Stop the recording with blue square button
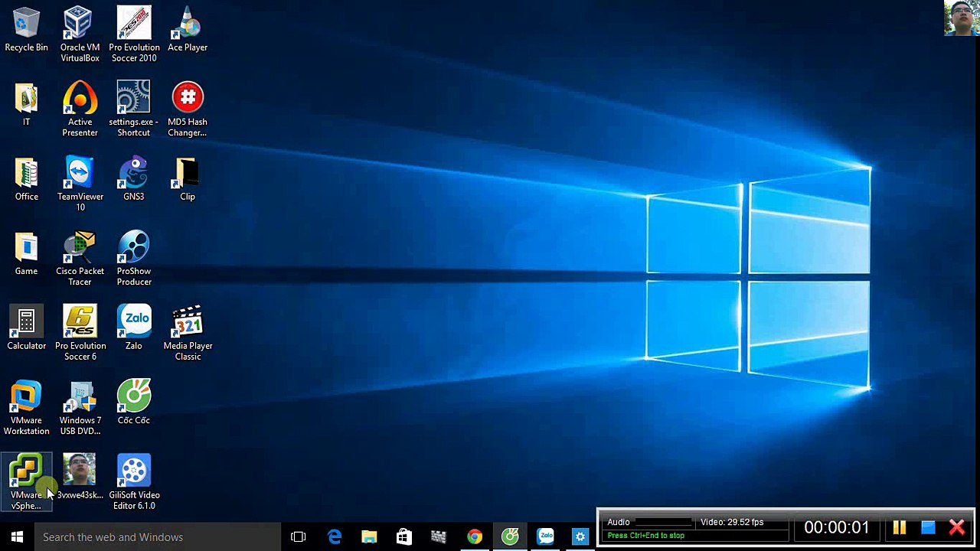980x551 pixels. point(928,527)
